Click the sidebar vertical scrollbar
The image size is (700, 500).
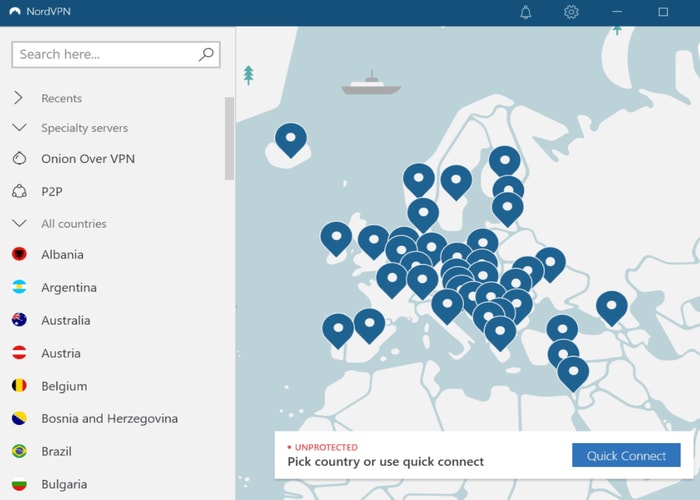[230, 140]
